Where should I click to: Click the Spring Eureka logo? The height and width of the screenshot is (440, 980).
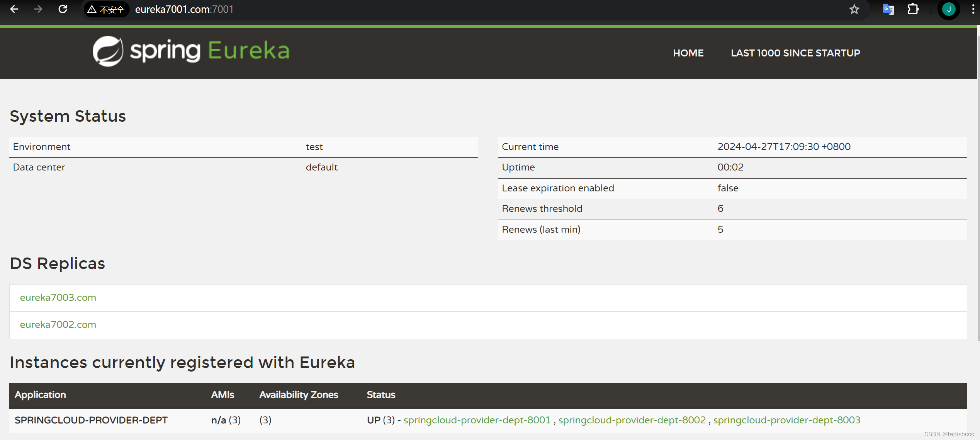pyautogui.click(x=191, y=51)
